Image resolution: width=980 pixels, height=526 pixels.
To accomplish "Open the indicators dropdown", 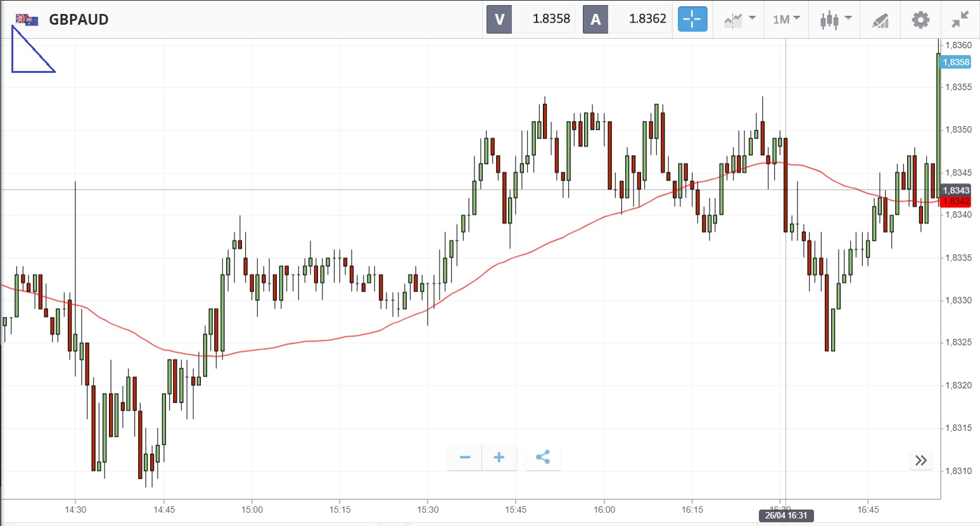I will pyautogui.click(x=740, y=19).
